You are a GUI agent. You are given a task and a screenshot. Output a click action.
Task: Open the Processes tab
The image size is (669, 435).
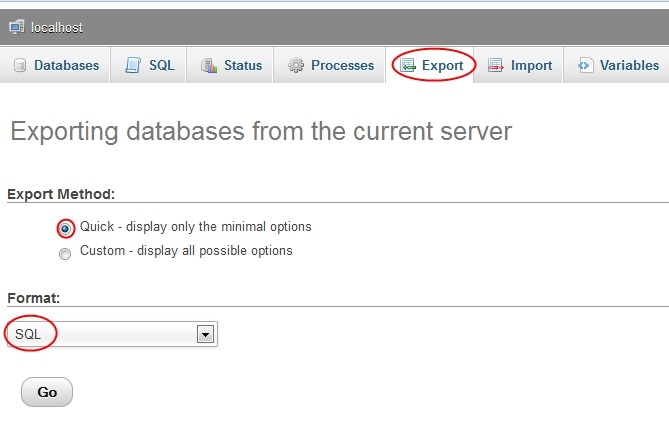[x=330, y=65]
